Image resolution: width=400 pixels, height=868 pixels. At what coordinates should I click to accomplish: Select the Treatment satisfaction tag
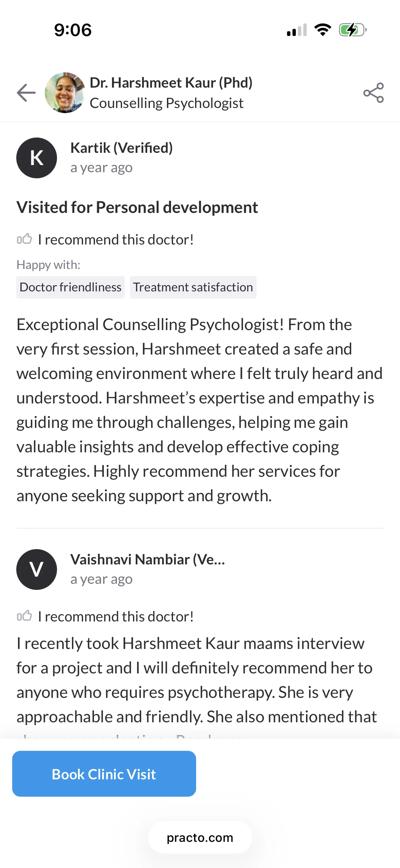[x=193, y=287]
